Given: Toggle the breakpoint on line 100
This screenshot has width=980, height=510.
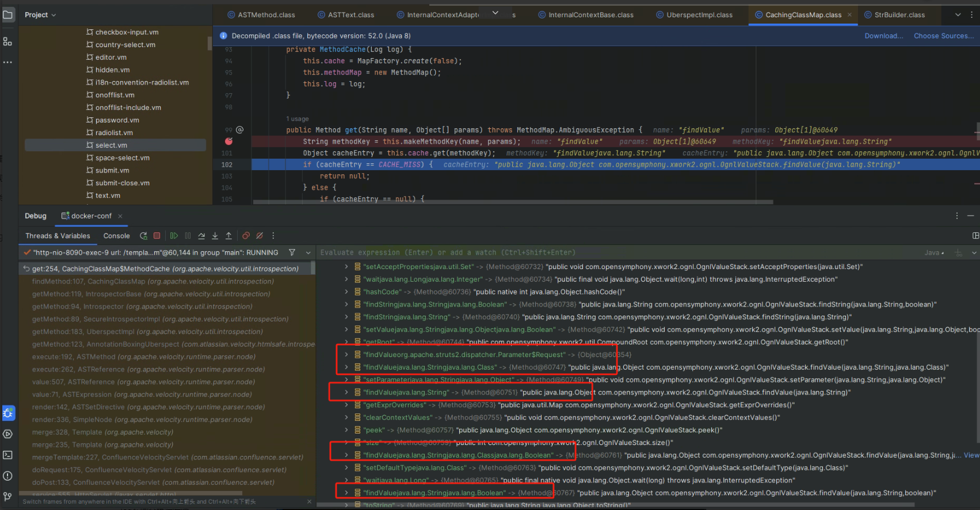Looking at the screenshot, I should (x=229, y=141).
